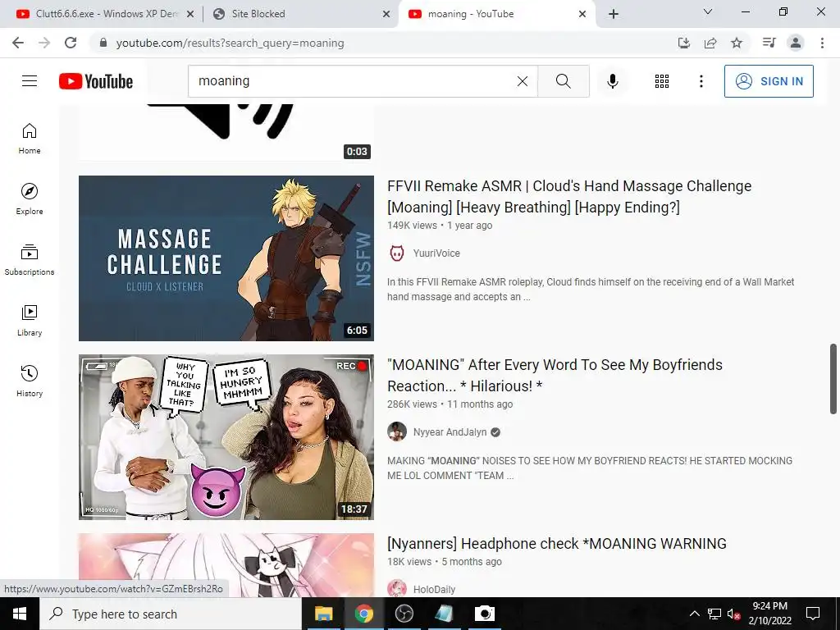Image resolution: width=840 pixels, height=630 pixels.
Task: Click the taskbar Type here to search box
Action: click(171, 614)
